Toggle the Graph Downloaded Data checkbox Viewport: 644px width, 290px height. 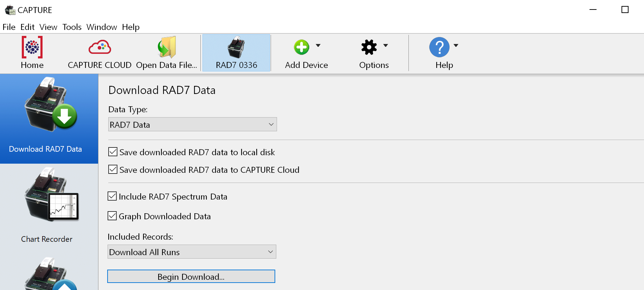tap(112, 216)
